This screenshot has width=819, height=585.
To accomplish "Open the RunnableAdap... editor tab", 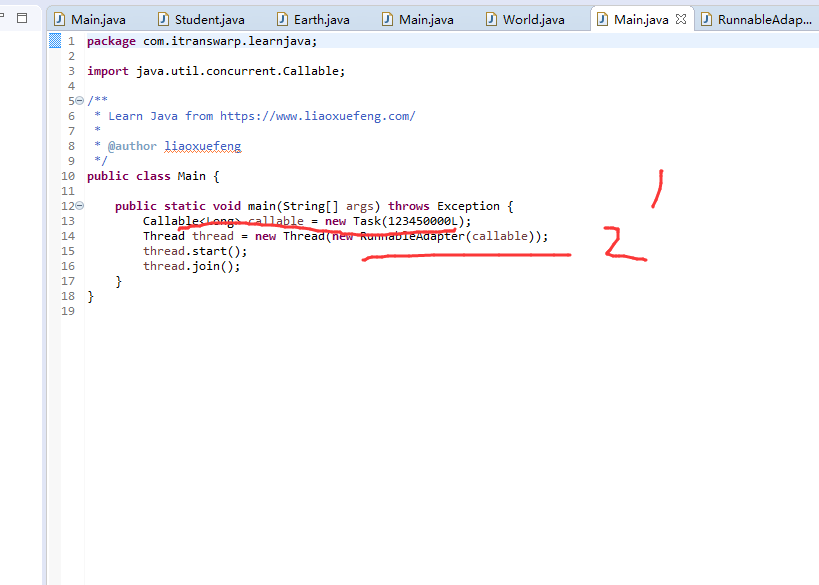I will tap(757, 20).
